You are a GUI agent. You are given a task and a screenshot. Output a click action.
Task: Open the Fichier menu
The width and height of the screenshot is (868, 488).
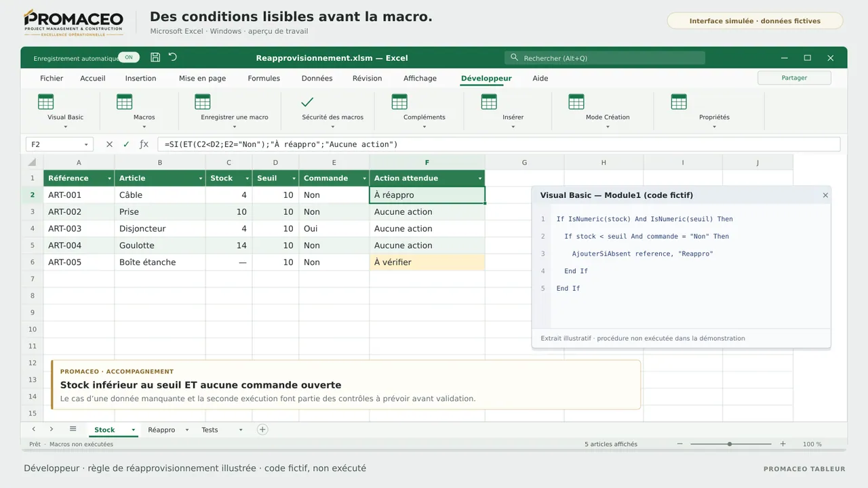coord(52,78)
